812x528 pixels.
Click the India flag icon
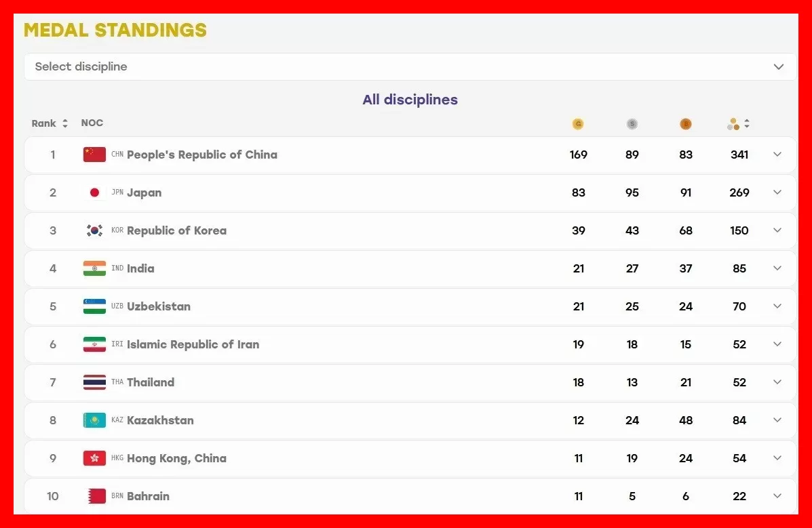[x=94, y=268]
